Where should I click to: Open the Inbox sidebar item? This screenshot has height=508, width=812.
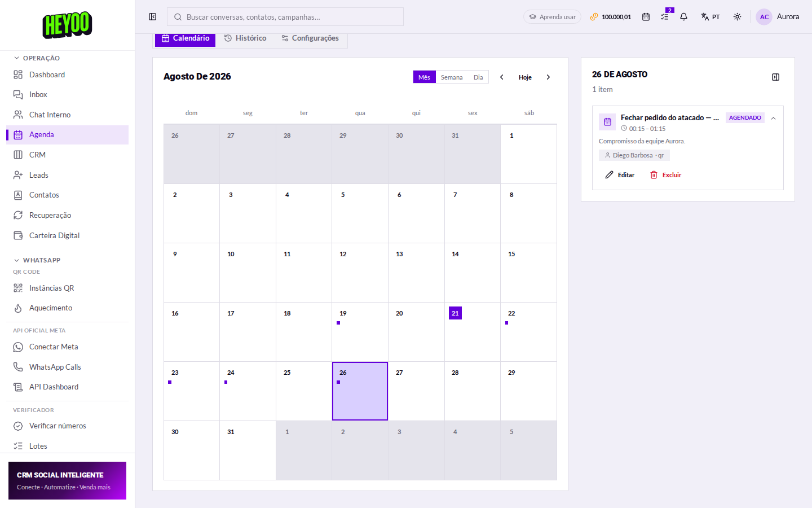coord(67,94)
